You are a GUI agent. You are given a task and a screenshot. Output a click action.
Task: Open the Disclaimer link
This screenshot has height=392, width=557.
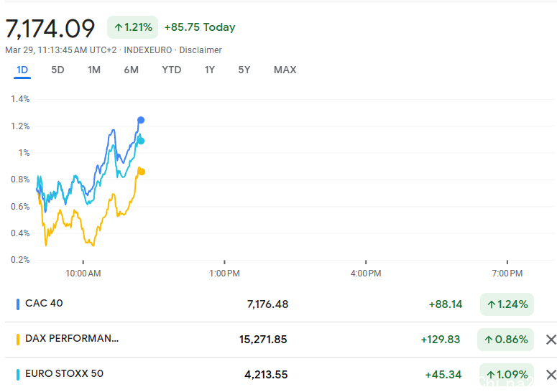tap(201, 50)
